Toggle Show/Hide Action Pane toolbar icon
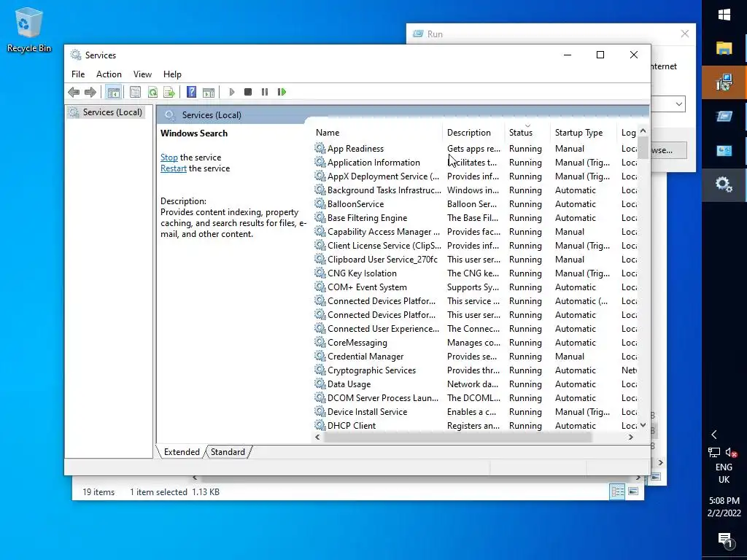The image size is (747, 560). point(208,92)
